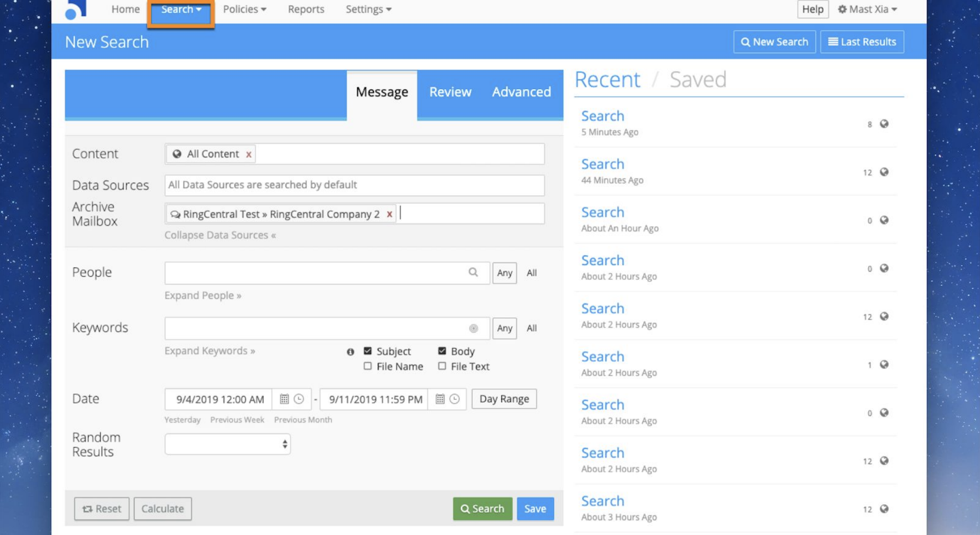Screen dimensions: 980x535
Task: Click globe icon in All Content tag
Action: [x=177, y=154]
